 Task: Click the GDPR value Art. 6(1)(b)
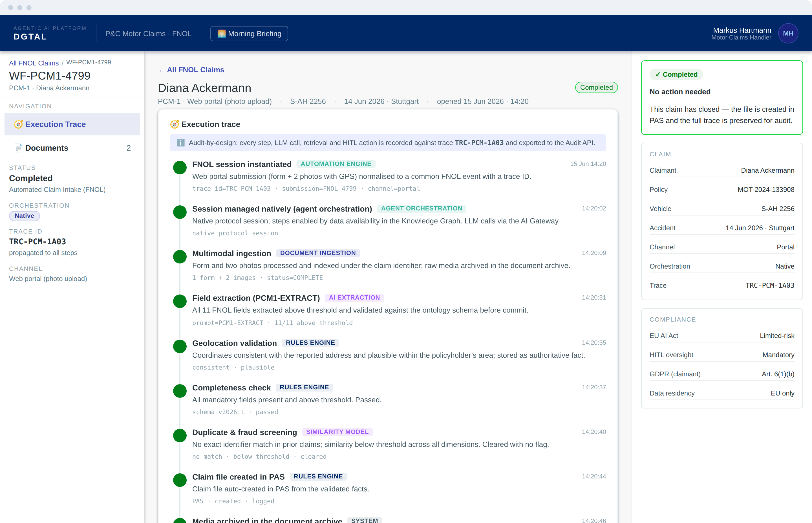click(x=778, y=374)
